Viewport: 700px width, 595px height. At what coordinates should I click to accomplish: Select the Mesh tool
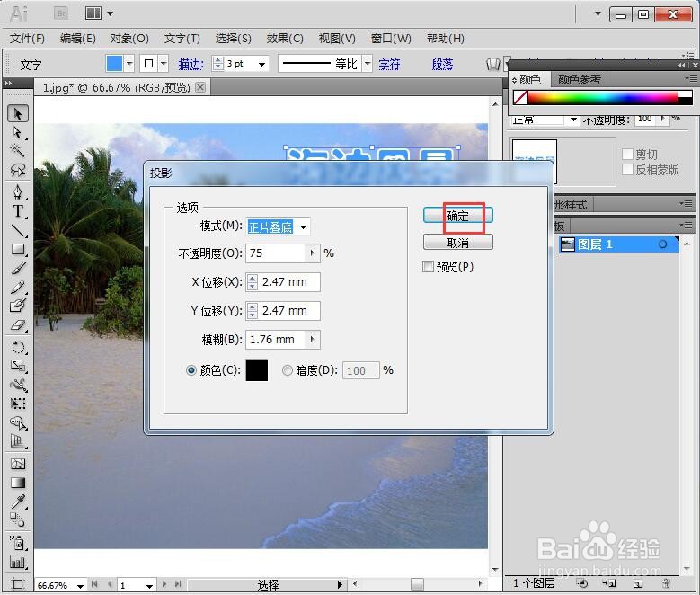click(18, 464)
